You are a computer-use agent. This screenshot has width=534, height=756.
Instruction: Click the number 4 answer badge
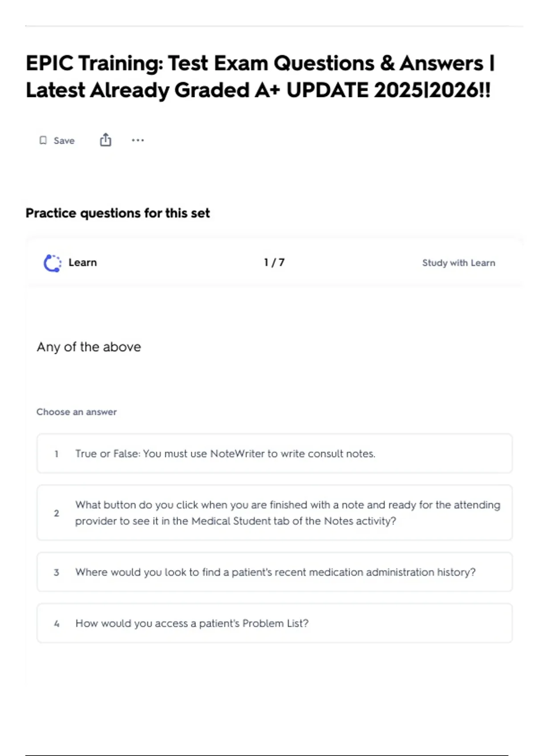point(57,623)
